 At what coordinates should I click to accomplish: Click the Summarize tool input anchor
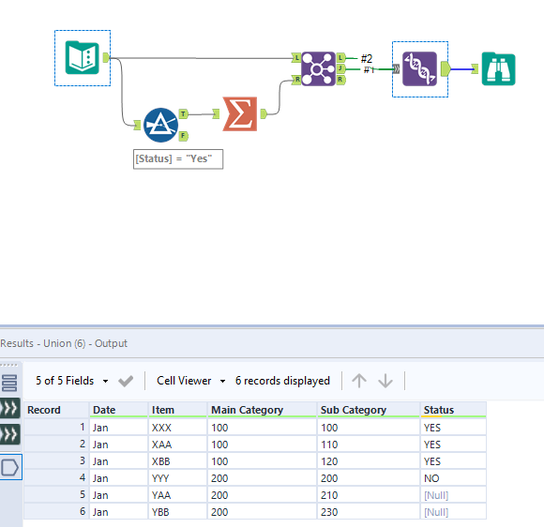tap(216, 114)
